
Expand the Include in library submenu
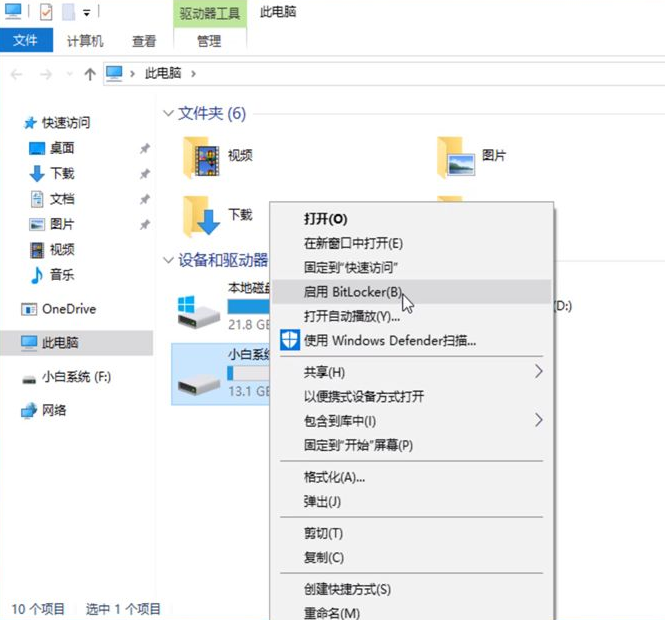[538, 420]
